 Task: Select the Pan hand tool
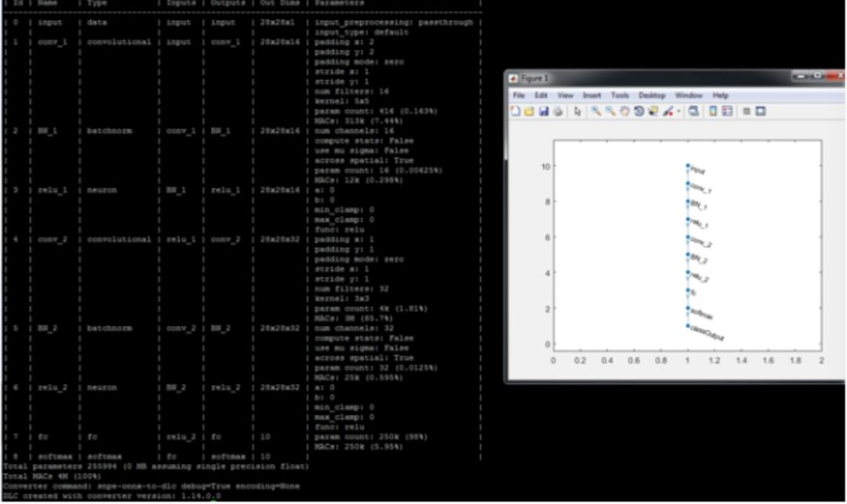pos(624,111)
